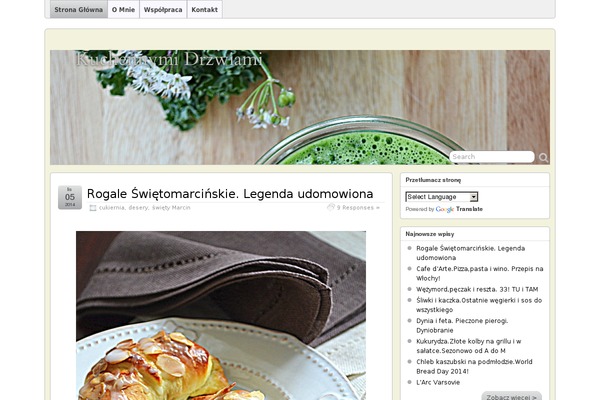The width and height of the screenshot is (600, 400).
Task: Open the Cafe d'Arte pizza pasta post link
Action: pyautogui.click(x=479, y=273)
